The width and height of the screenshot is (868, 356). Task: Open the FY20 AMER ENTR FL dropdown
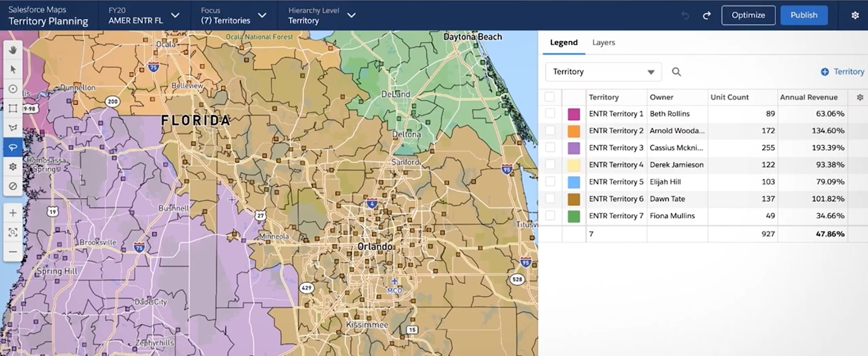point(144,15)
